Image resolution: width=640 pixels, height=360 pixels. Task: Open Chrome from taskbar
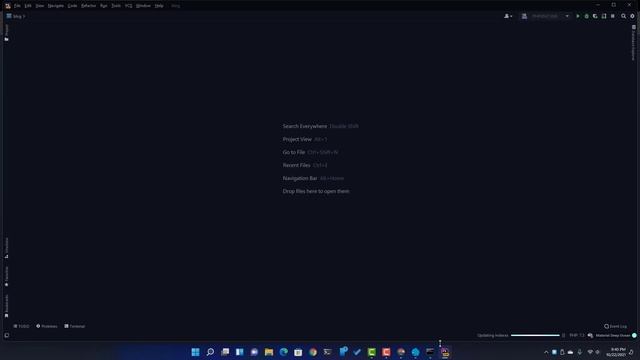pos(313,352)
